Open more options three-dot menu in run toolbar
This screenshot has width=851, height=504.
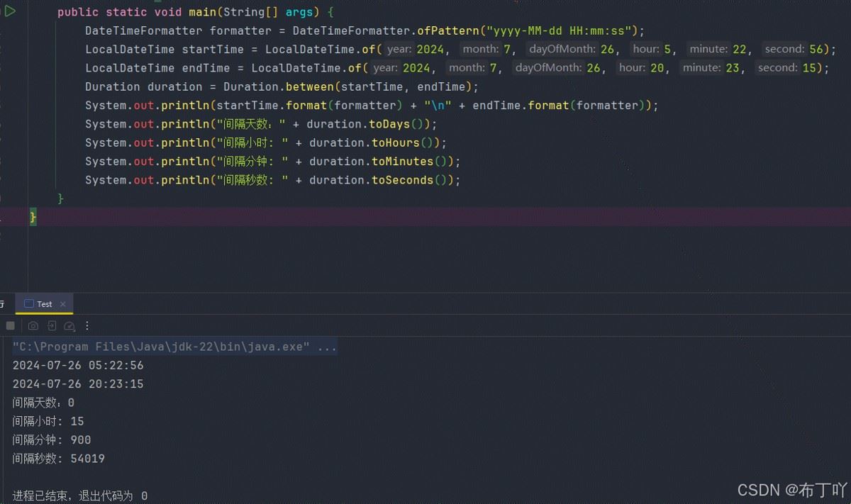pyautogui.click(x=87, y=325)
